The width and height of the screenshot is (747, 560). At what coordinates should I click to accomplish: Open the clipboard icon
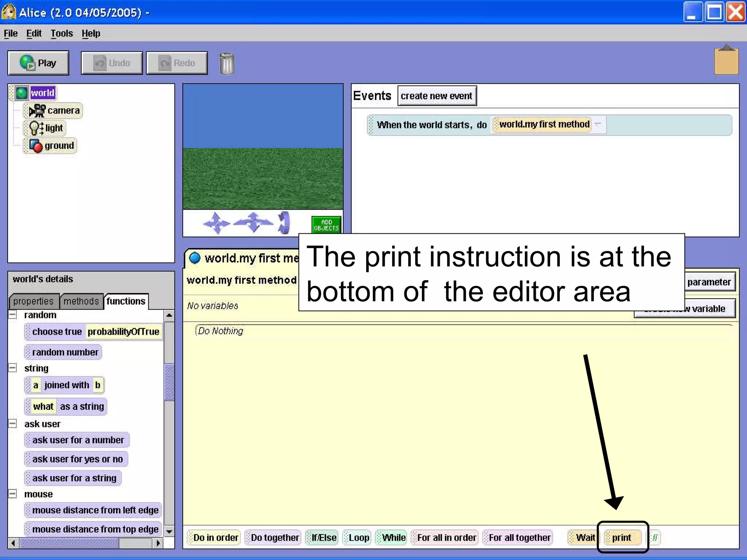(726, 60)
